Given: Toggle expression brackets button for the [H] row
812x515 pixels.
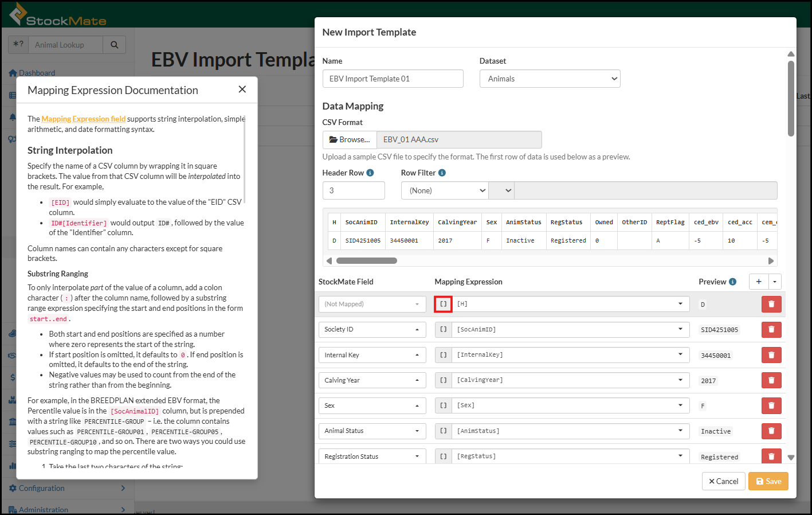Looking at the screenshot, I should point(443,304).
